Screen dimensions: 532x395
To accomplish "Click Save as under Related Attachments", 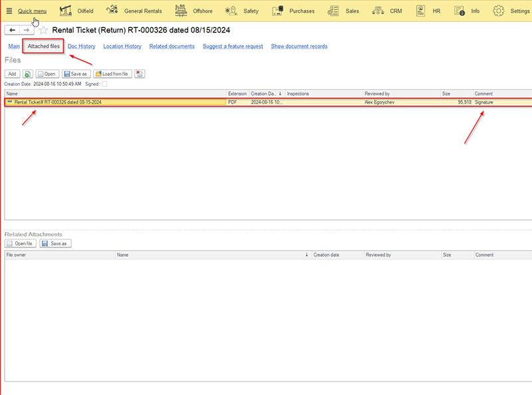I will 55,244.
